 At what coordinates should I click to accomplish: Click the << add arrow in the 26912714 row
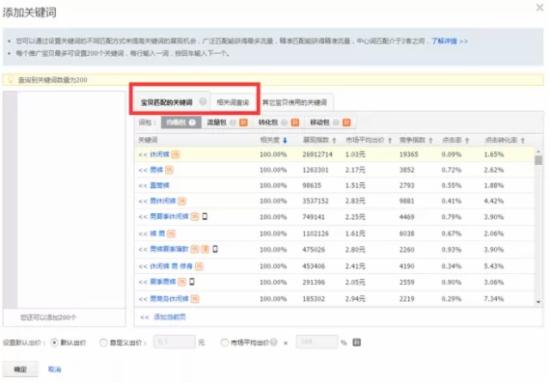(x=143, y=155)
